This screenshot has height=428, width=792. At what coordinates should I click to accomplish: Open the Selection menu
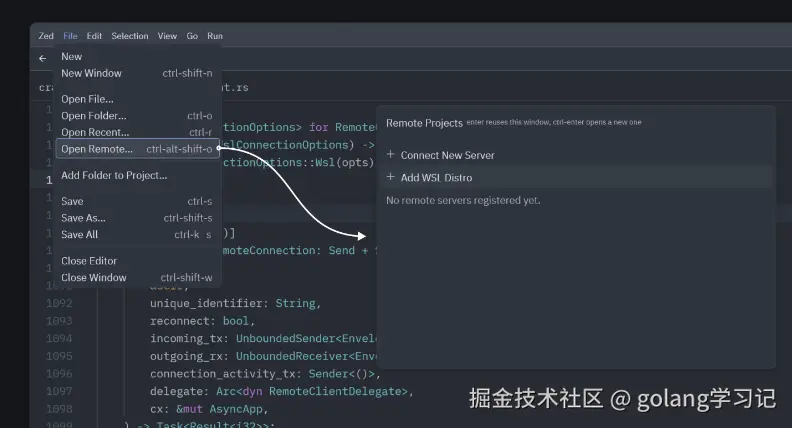pos(130,36)
